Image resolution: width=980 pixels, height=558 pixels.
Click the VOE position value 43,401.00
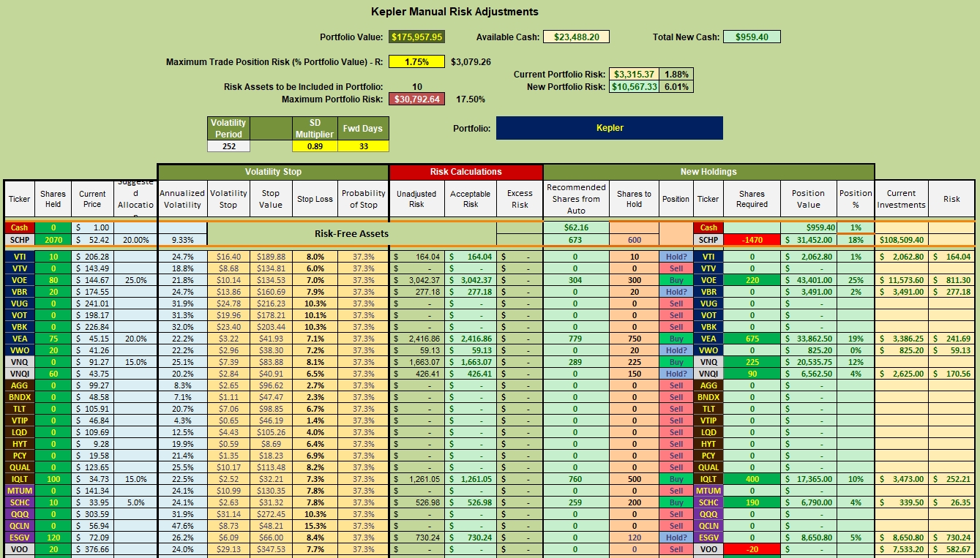coord(809,280)
